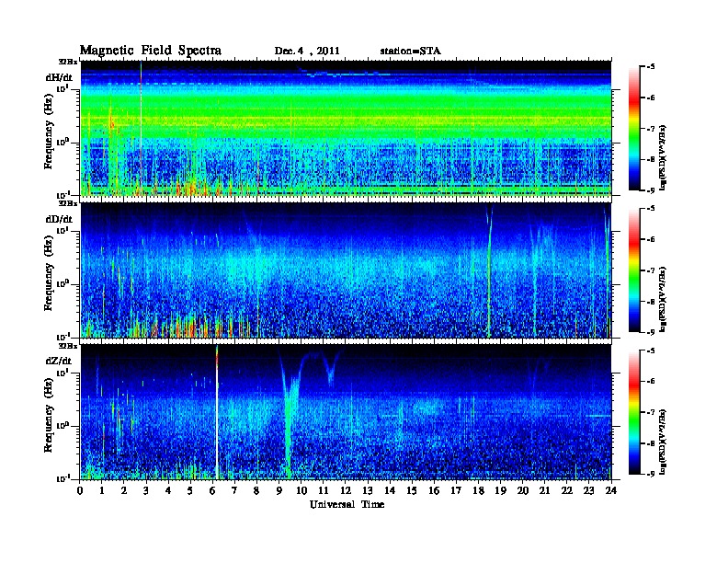Viewport: 728px width, 563px height.
Task: Click the Universal Time tick label 15
Action: click(x=412, y=490)
